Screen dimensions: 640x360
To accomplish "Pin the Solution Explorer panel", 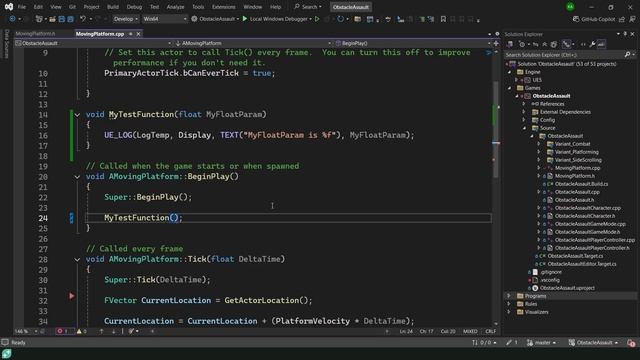I will point(625,34).
